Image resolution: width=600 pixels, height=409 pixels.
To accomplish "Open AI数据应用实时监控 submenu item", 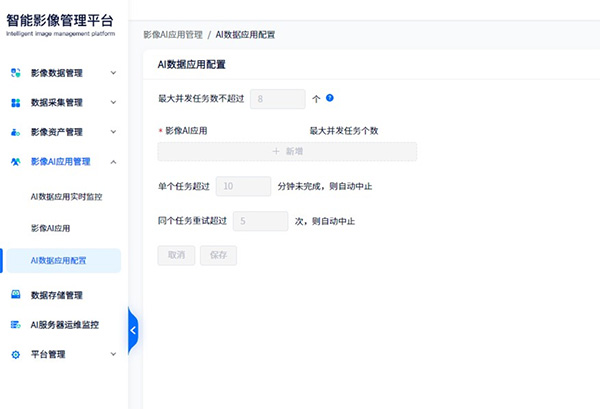I will point(66,196).
